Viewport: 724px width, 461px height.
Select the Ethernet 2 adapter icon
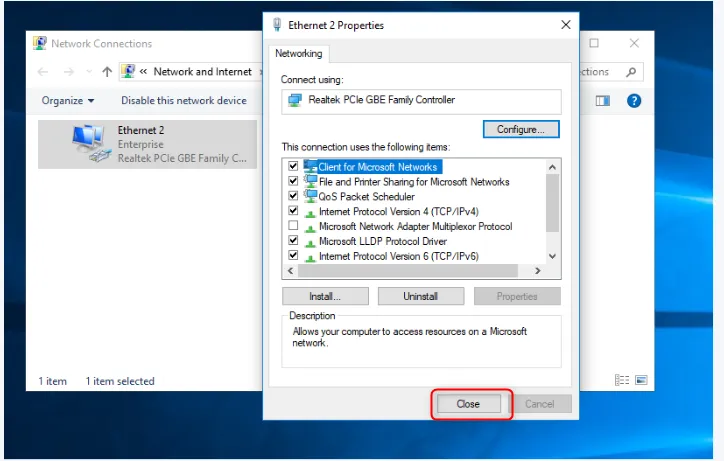[91, 144]
